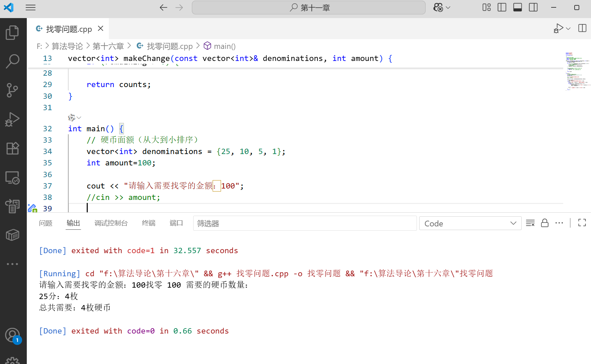The height and width of the screenshot is (364, 591).
Task: Open the Search view in activity bar
Action: pos(13,61)
